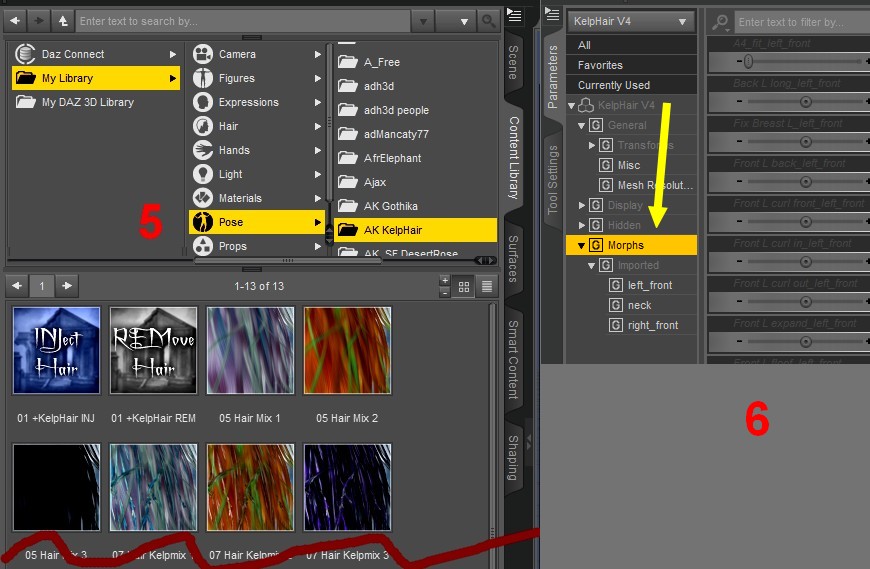Select the right_front morph group
Image resolution: width=870 pixels, height=569 pixels.
(653, 325)
